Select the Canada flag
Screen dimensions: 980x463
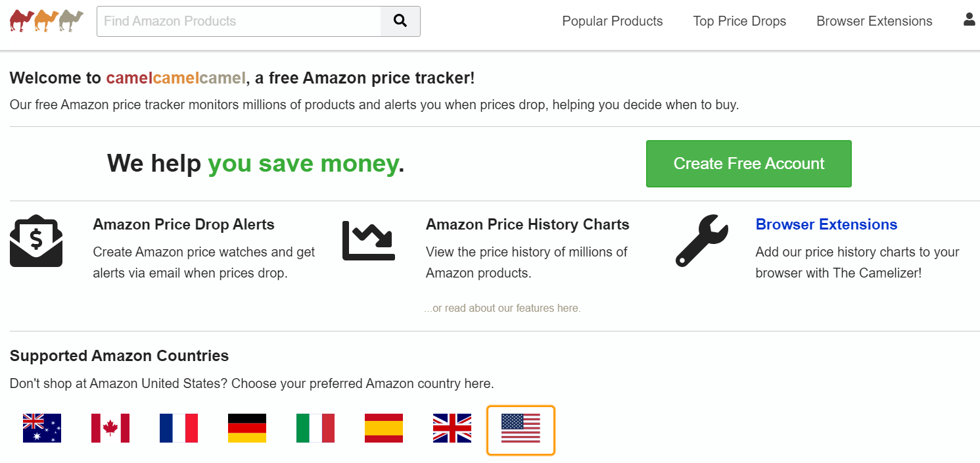(x=110, y=428)
